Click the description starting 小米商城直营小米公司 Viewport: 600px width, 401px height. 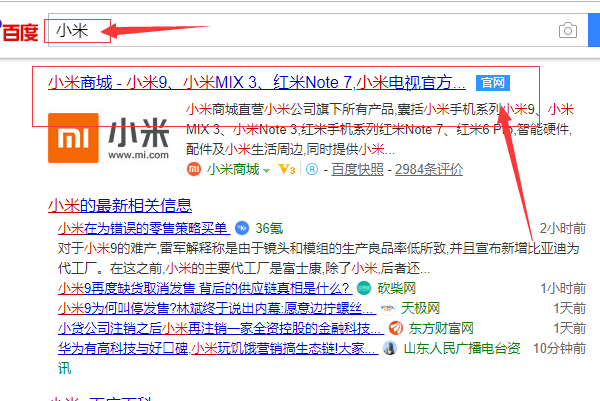click(x=380, y=129)
